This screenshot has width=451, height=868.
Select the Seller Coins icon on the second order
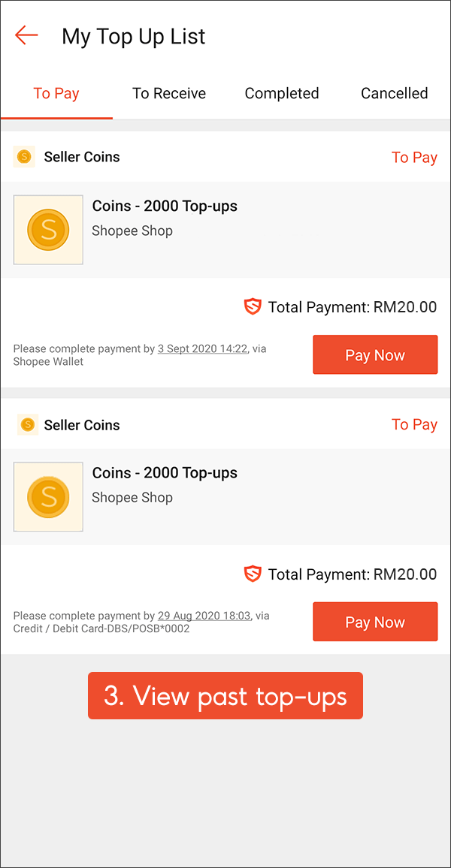pos(28,424)
